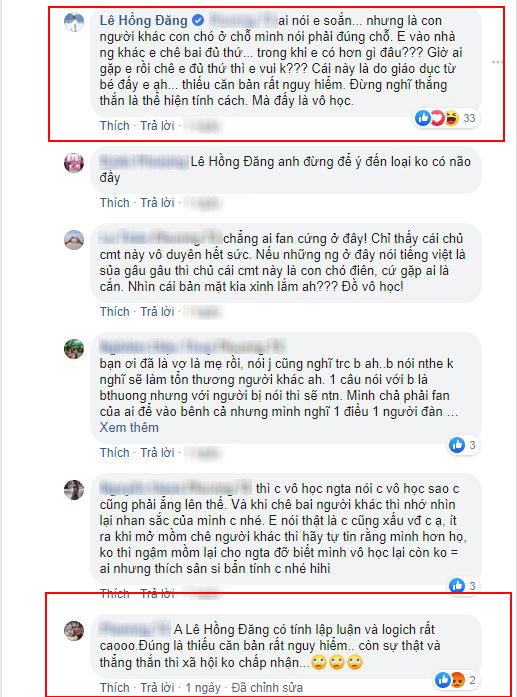
Task: View edit history via 'Đã chỉnh sửa'
Action: click(267, 688)
